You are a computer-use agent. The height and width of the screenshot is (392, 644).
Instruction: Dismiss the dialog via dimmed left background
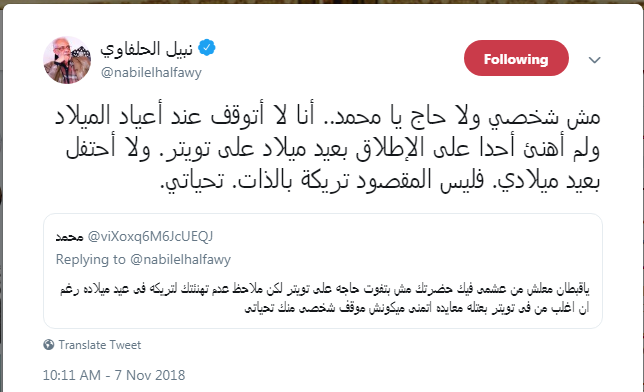pos(1,197)
